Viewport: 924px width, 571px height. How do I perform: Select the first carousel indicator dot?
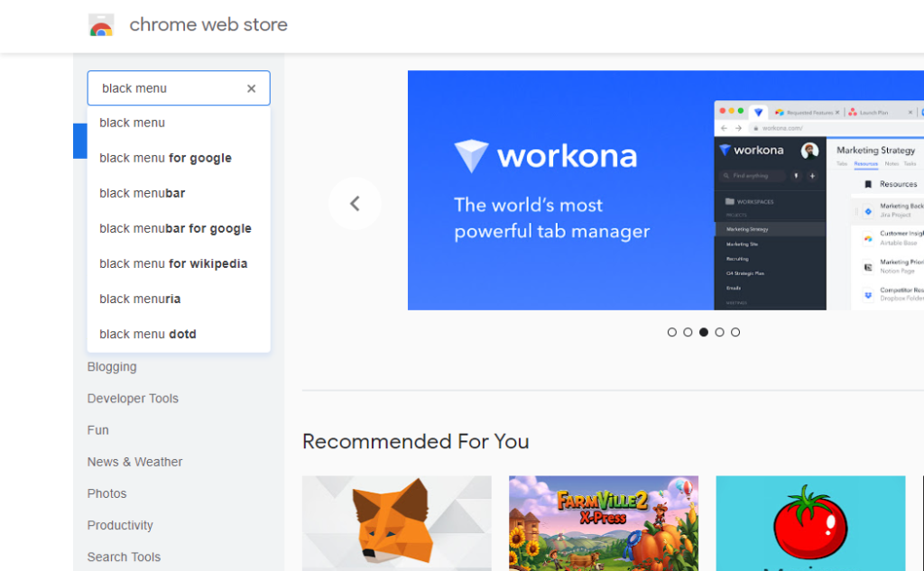pos(672,332)
